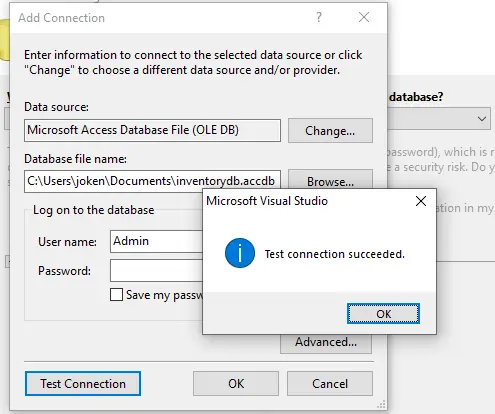Viewport: 495px width, 414px height.
Task: Click into the Password input field
Action: tap(157, 270)
